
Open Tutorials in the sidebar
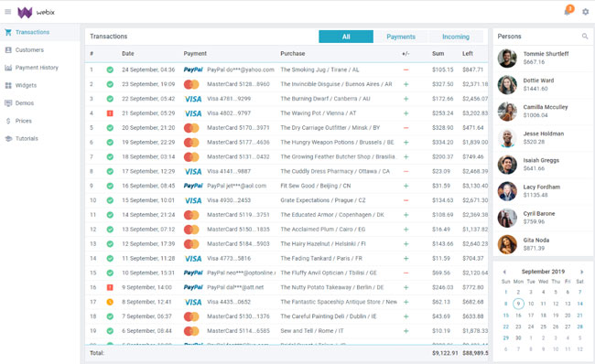(40, 138)
